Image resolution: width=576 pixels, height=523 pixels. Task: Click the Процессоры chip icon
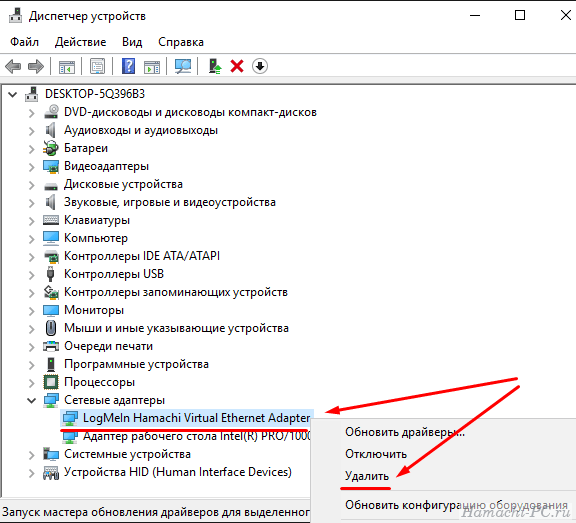[51, 382]
